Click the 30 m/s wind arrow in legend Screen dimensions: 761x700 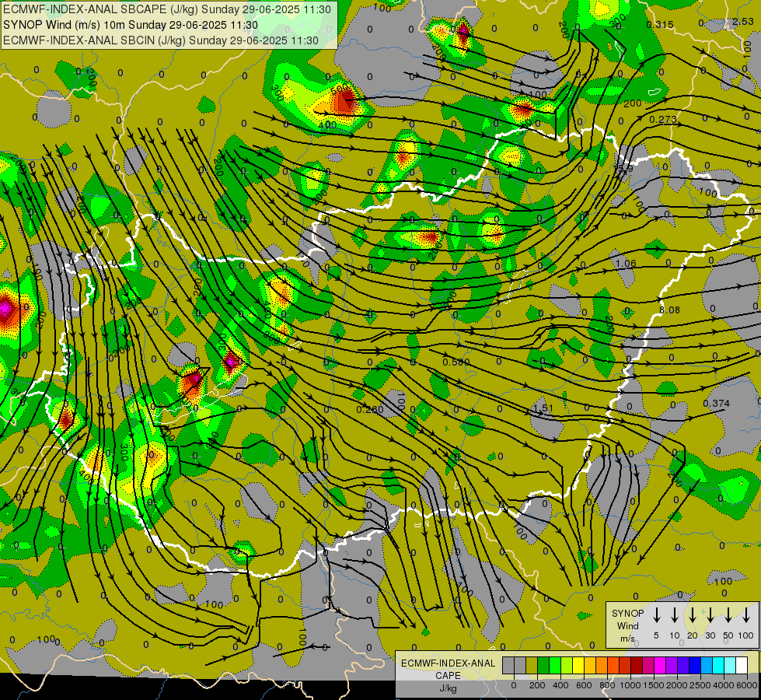pos(710,614)
